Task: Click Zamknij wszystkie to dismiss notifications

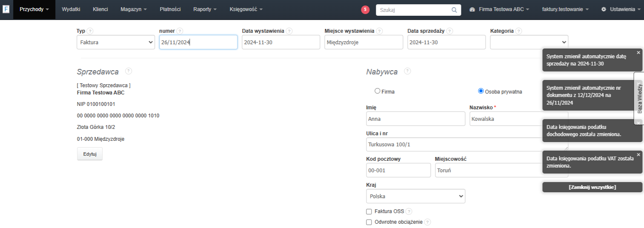Action: (x=592, y=187)
